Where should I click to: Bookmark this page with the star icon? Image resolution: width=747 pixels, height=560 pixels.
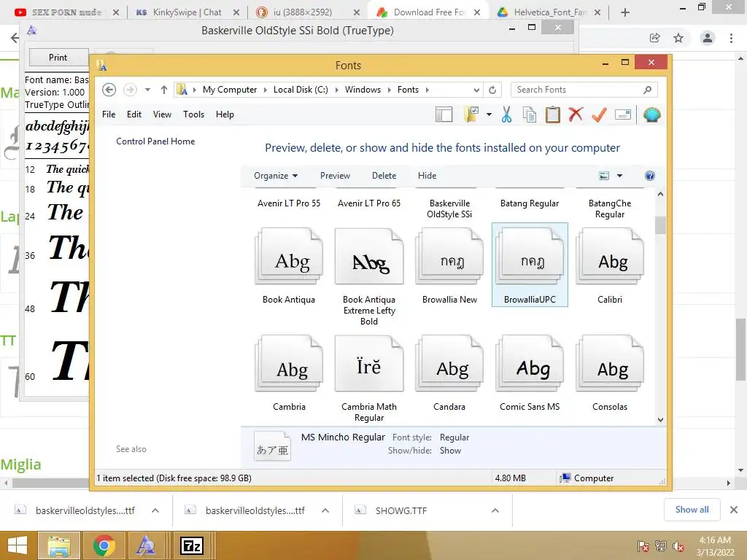(x=678, y=38)
